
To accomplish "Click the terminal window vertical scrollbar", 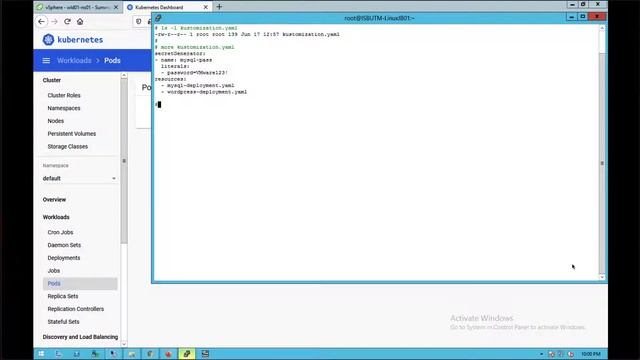I will tap(602, 163).
